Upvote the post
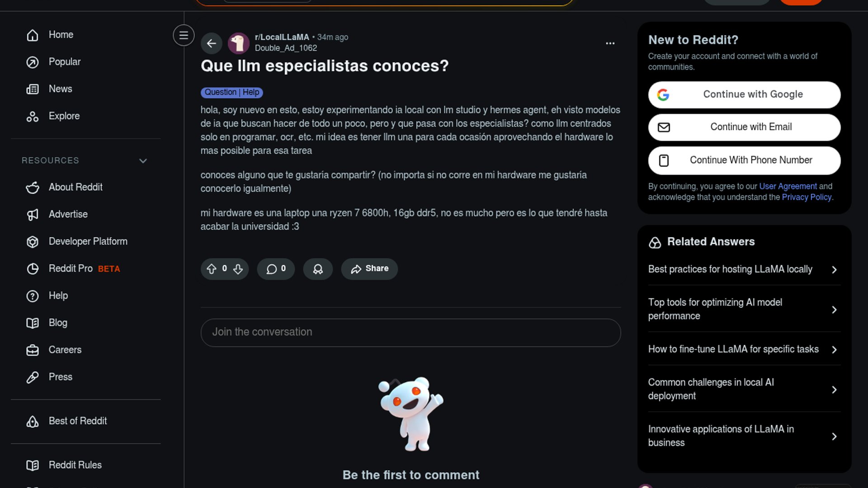 pos(212,269)
